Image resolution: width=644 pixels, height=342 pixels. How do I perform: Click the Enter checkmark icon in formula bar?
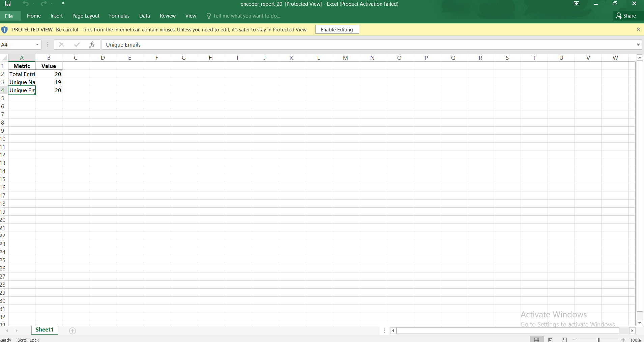click(x=77, y=45)
